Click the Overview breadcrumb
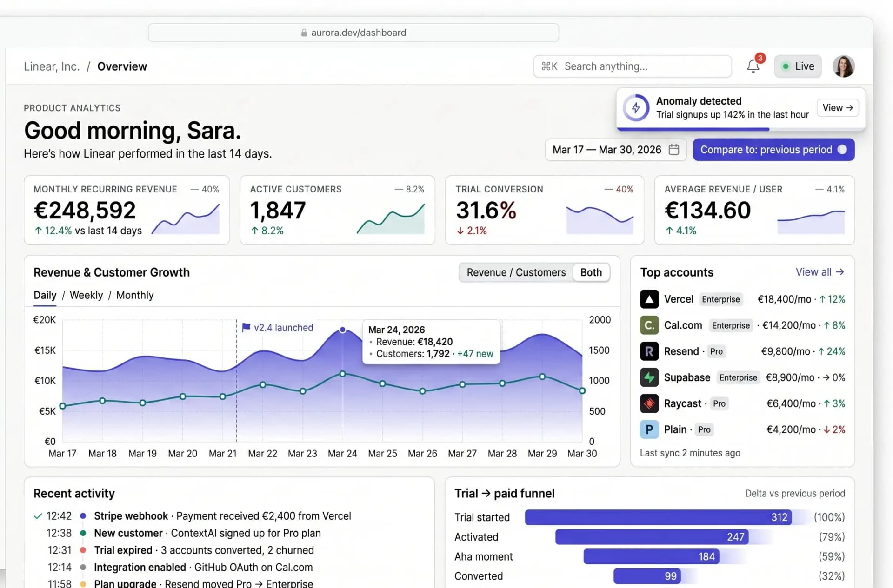 point(122,66)
